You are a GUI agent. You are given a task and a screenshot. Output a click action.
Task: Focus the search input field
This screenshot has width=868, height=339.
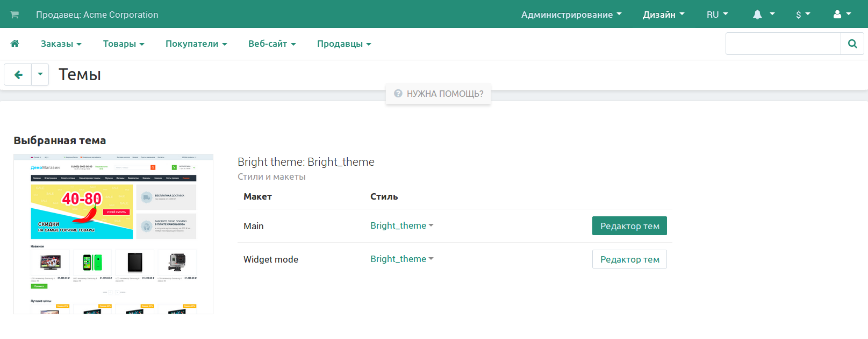click(x=783, y=44)
